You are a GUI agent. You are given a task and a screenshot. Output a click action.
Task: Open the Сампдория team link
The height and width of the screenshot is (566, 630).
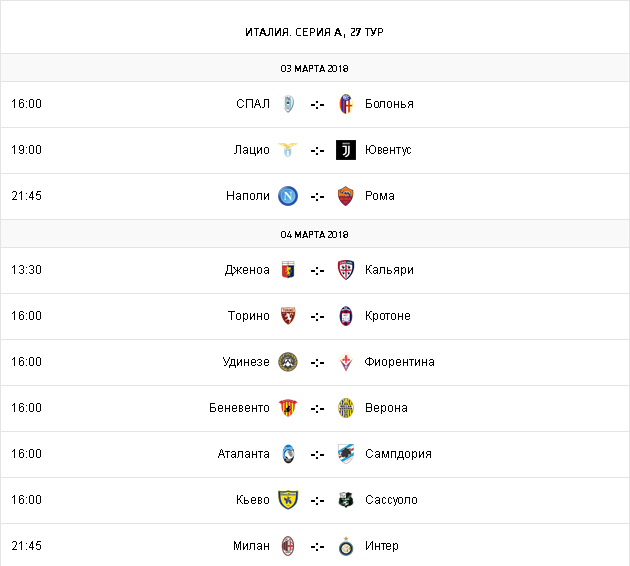[398, 454]
